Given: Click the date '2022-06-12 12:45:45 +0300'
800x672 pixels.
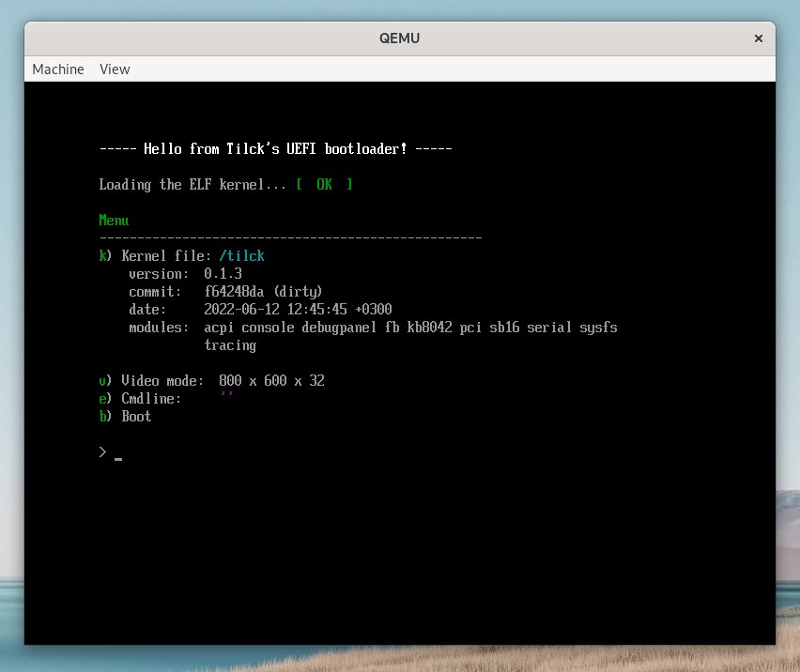Looking at the screenshot, I should coord(298,309).
